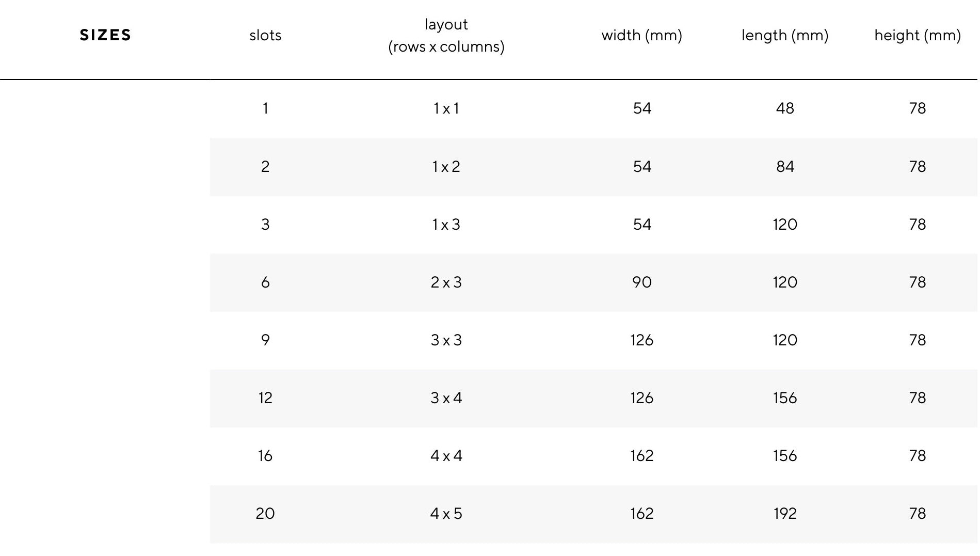Image resolution: width=980 pixels, height=556 pixels.
Task: Select the 3 x 3 layout cell
Action: 446,340
